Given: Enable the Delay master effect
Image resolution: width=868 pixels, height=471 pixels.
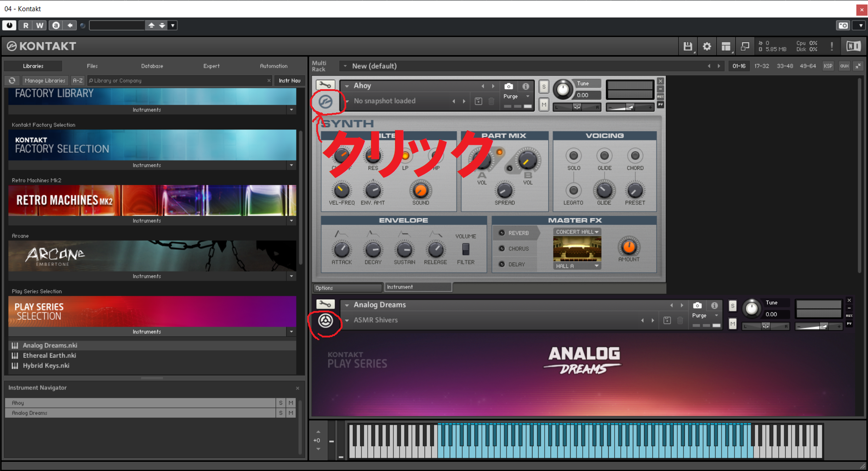Looking at the screenshot, I should 502,264.
